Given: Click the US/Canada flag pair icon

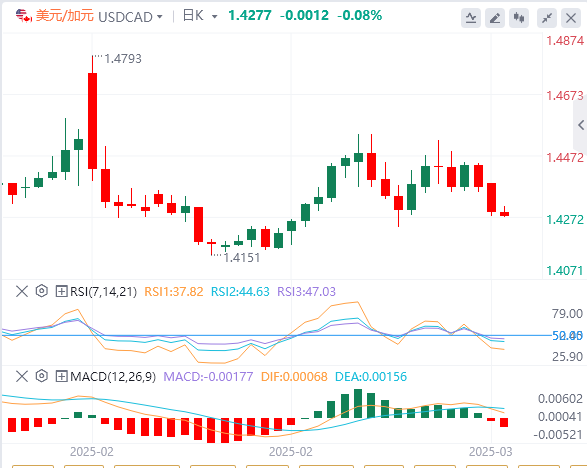Looking at the screenshot, I should pos(24,16).
